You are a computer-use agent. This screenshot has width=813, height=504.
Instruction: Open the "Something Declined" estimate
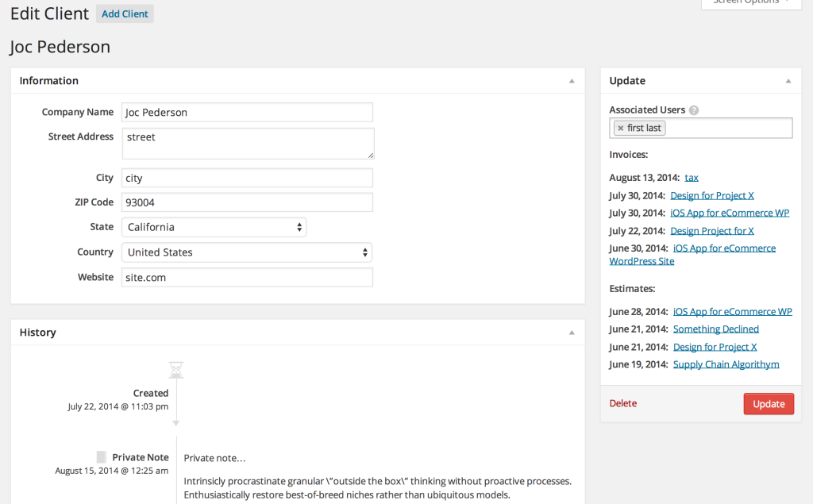(x=715, y=329)
